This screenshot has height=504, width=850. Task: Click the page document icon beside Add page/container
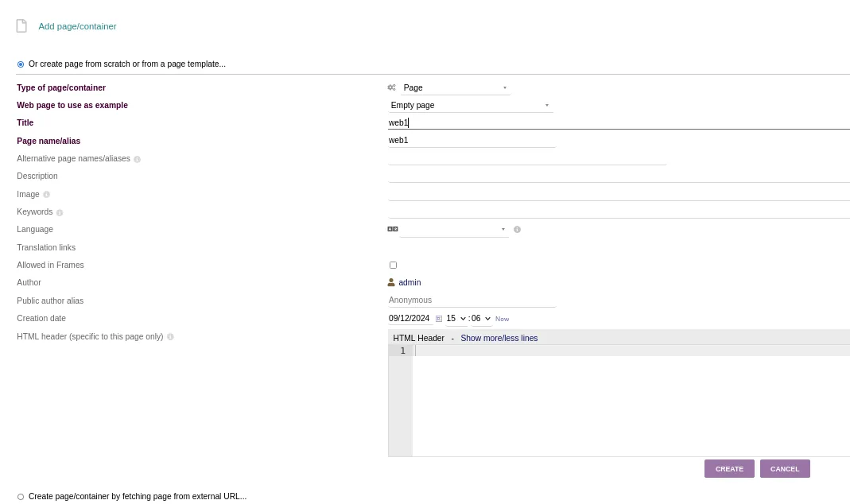[21, 26]
